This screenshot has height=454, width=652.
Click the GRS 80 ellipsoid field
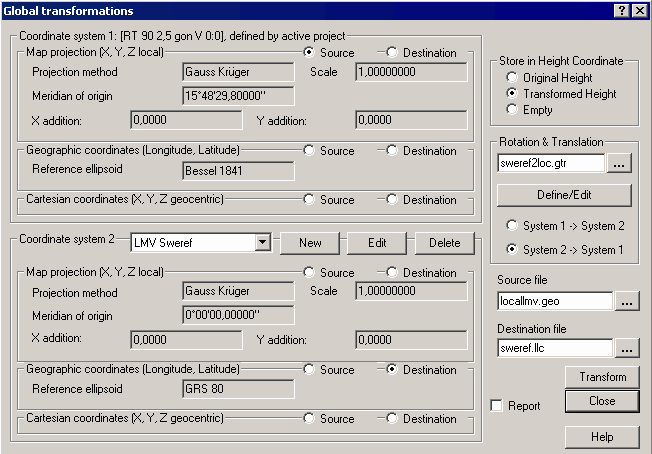(x=238, y=389)
